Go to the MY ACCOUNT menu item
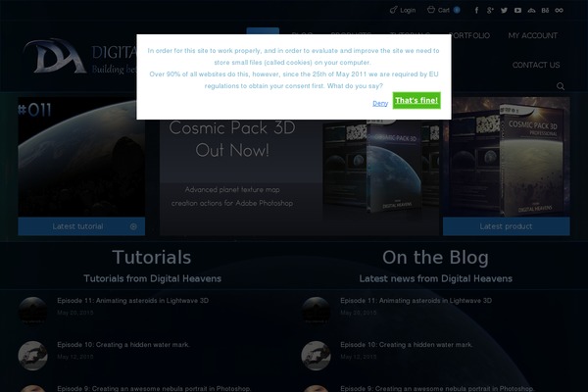 [x=532, y=35]
